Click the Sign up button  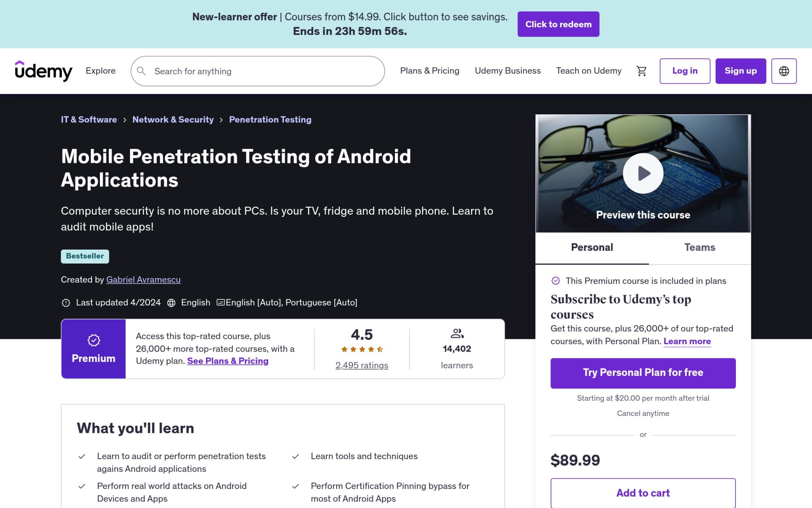click(x=741, y=71)
